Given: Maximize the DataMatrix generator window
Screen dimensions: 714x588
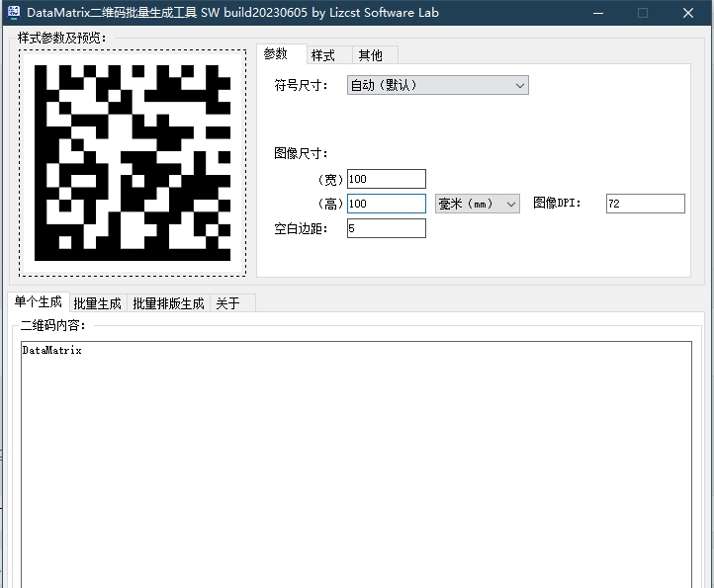Looking at the screenshot, I should [643, 13].
